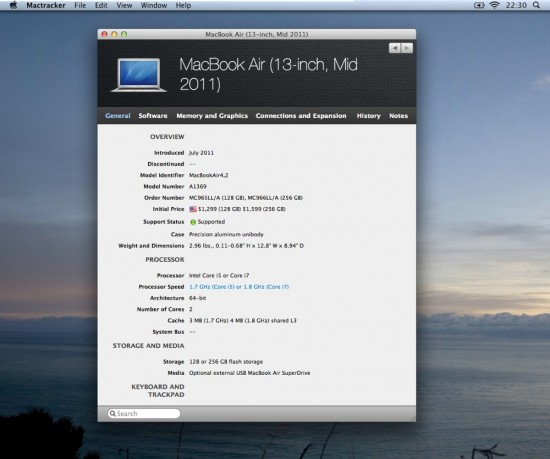Click the battery status icon
Image resolution: width=550 pixels, height=459 pixels.
pyautogui.click(x=479, y=5)
